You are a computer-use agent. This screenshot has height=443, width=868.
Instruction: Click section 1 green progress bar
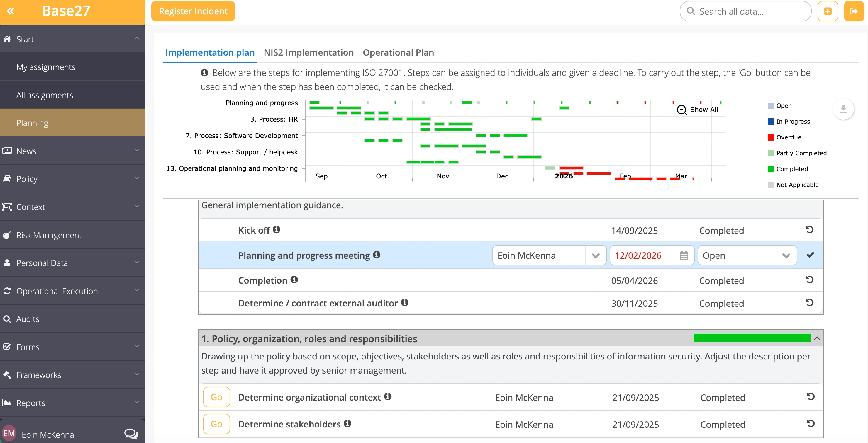(x=752, y=338)
